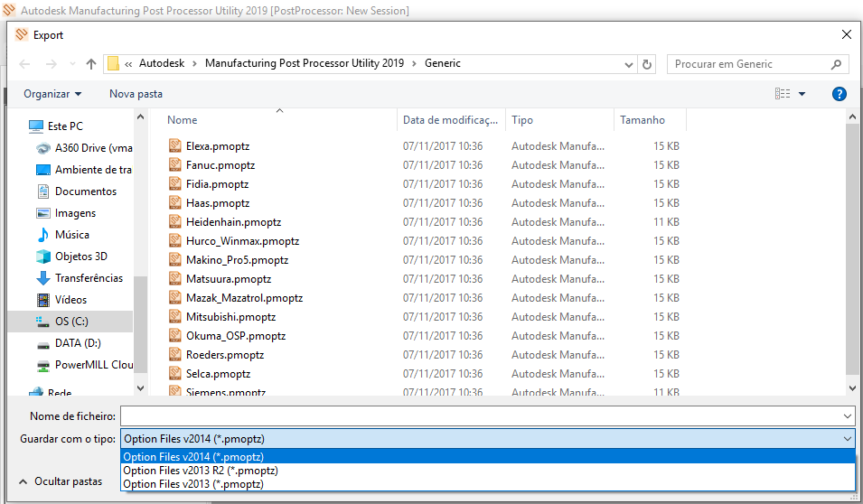Select OS (C:) drive
This screenshot has width=863, height=504.
(70, 322)
